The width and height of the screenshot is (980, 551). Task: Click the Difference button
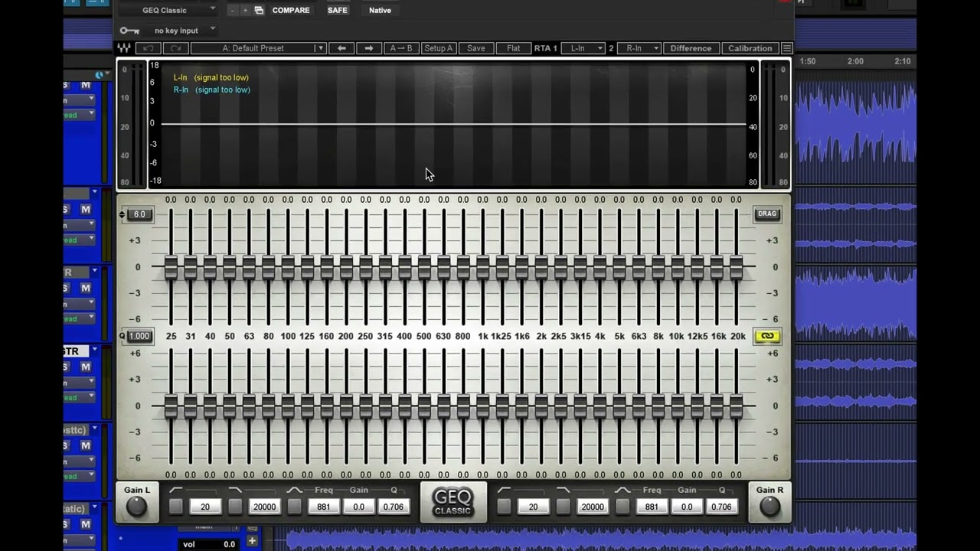(x=691, y=48)
